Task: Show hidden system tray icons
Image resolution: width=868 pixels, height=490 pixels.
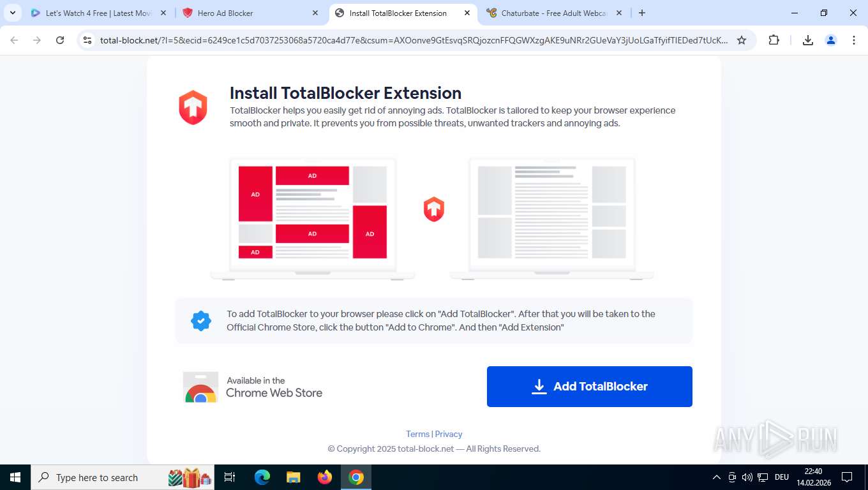Action: pos(717,477)
